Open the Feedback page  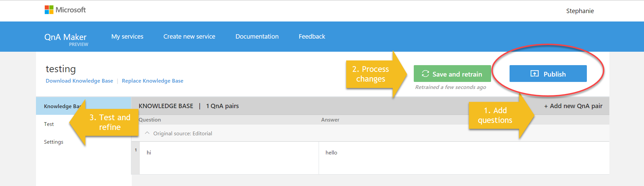312,36
